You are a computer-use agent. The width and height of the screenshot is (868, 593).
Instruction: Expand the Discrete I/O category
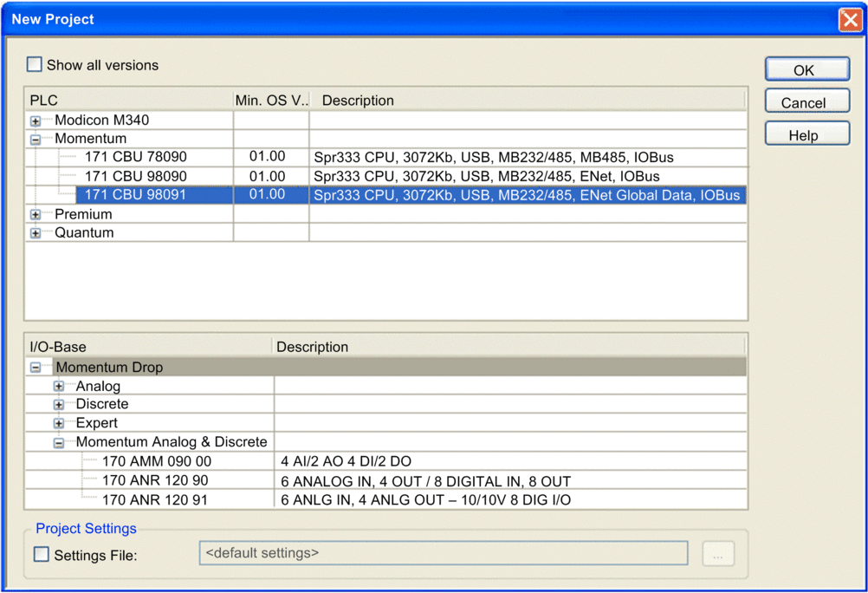click(59, 405)
